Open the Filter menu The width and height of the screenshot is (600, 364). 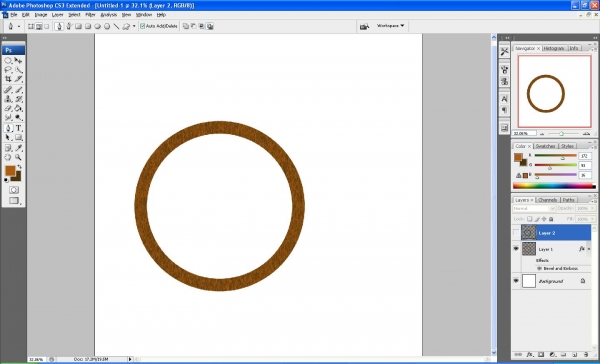[90, 15]
